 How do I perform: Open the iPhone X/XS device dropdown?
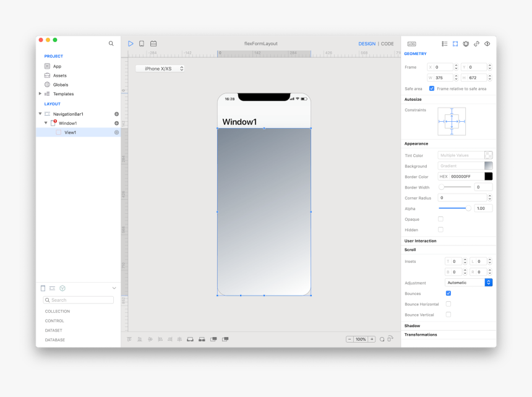coord(160,69)
